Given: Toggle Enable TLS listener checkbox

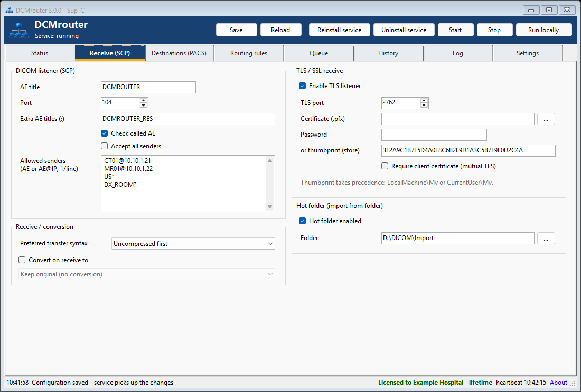Looking at the screenshot, I should [302, 86].
